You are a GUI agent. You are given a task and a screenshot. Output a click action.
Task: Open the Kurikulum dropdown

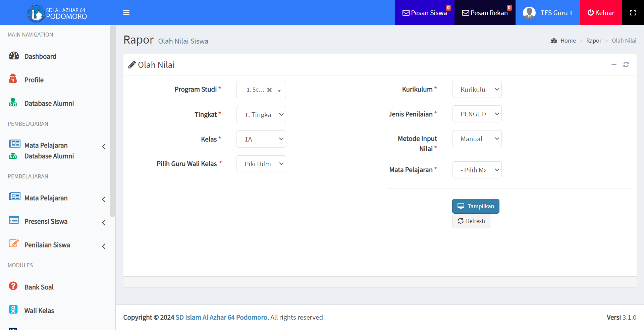[477, 90]
